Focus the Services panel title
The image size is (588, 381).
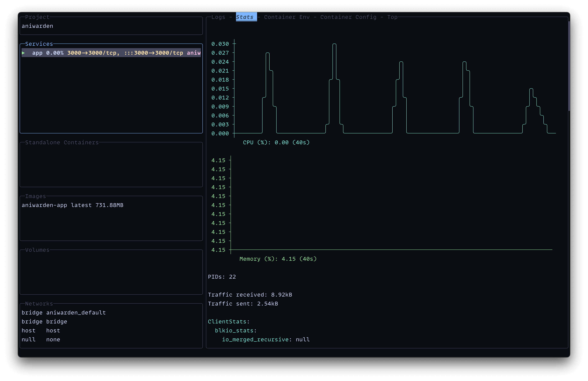coord(39,44)
